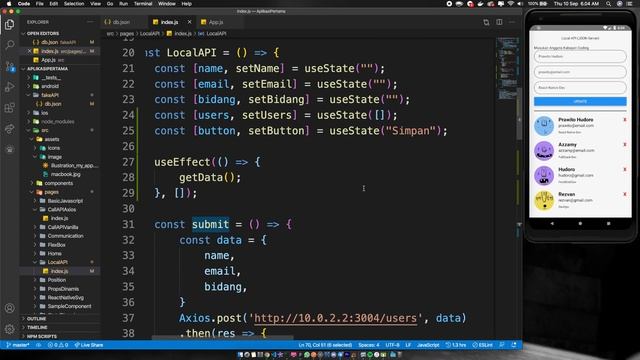Expand the CallAPIVanilla folder
The width and height of the screenshot is (640, 360).
point(61,227)
